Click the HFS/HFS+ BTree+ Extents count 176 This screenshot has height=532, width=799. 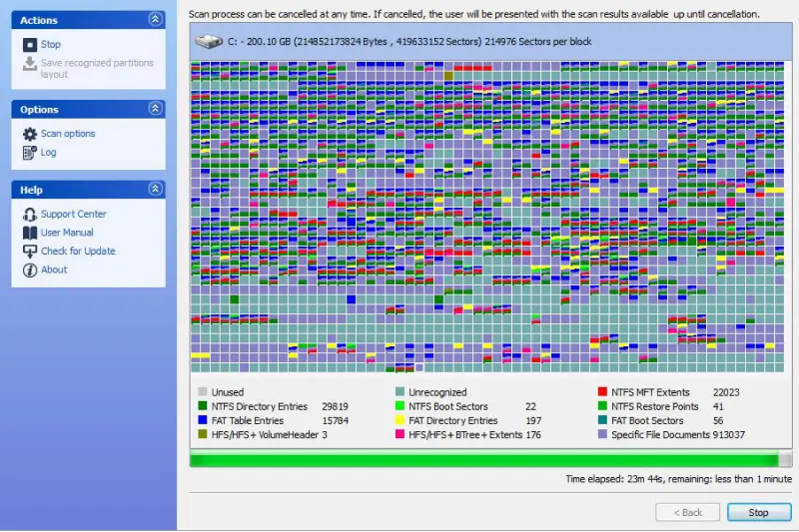click(533, 435)
